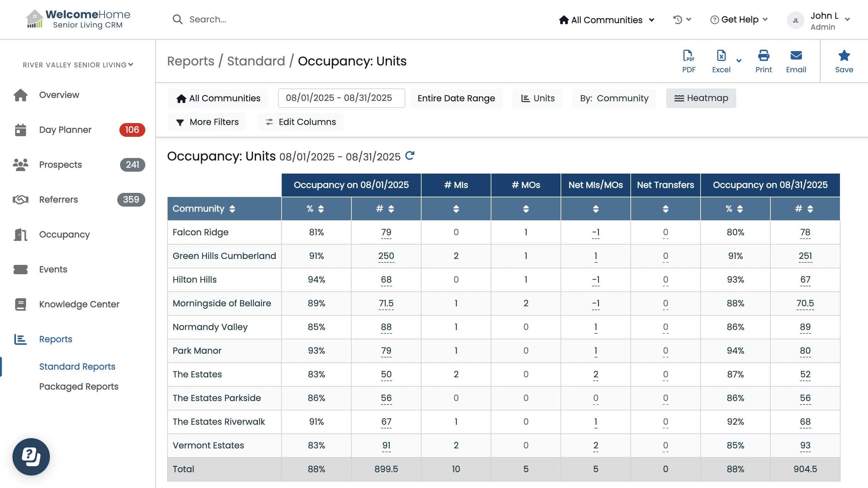The image size is (868, 488).
Task: Expand River Valley Senior Living selector
Action: pos(78,65)
